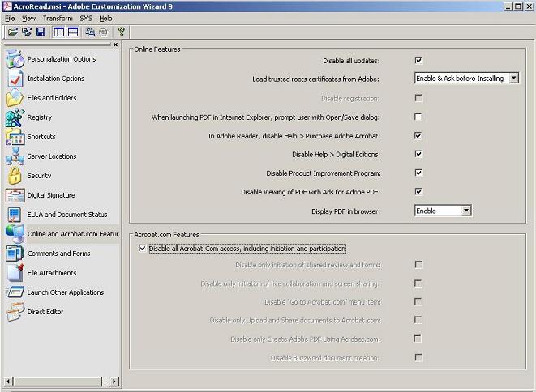
Task: Click the Open package toolbar icon
Action: point(12,32)
